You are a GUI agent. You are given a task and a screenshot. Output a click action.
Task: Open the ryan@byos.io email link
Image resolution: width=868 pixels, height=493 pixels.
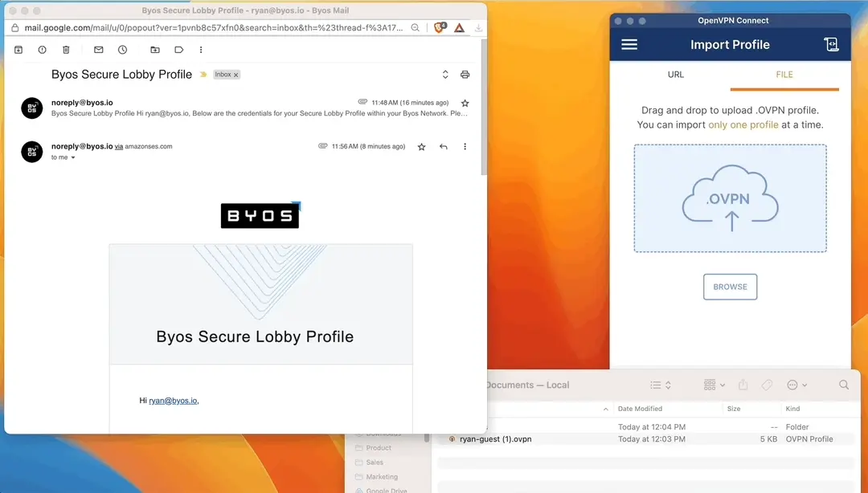174,401
